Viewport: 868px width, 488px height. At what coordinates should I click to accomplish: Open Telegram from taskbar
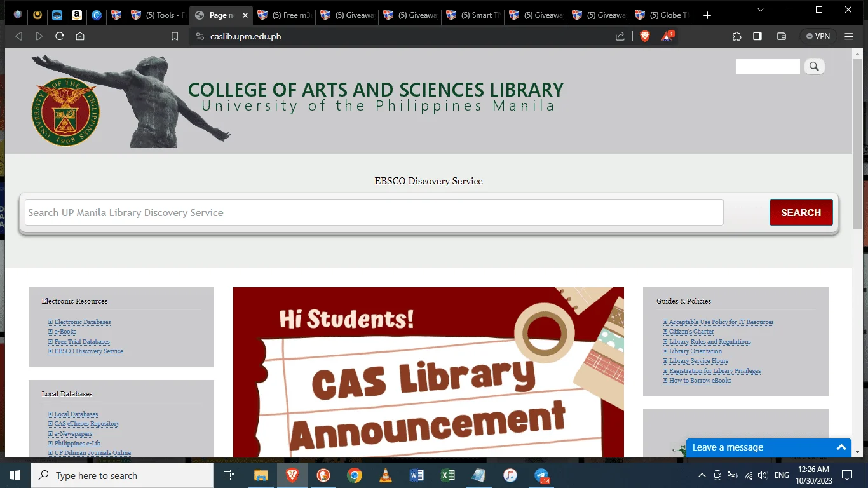coord(541,475)
